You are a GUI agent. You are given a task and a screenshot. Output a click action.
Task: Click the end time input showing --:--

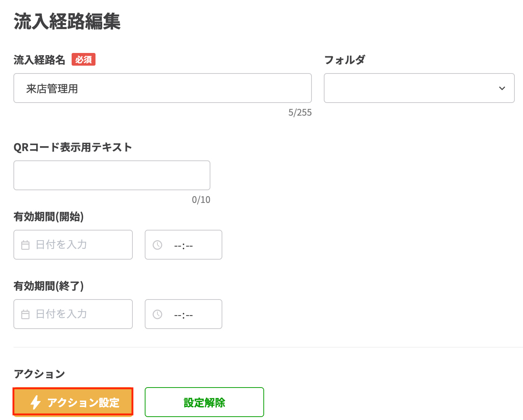[184, 314]
